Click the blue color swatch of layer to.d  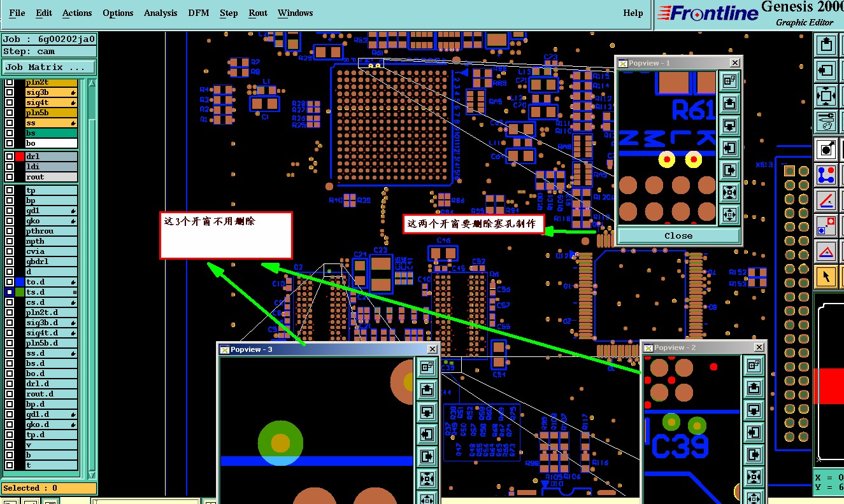click(19, 282)
